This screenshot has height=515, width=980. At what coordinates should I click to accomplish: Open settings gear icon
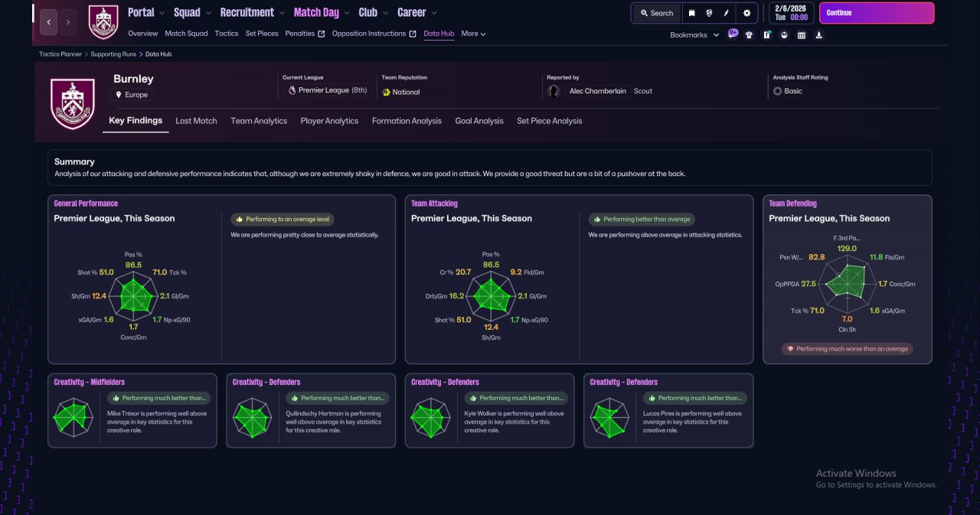(x=747, y=13)
